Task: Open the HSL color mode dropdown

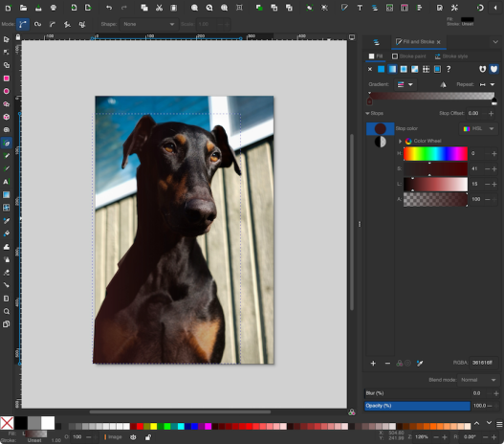Action: [478, 128]
